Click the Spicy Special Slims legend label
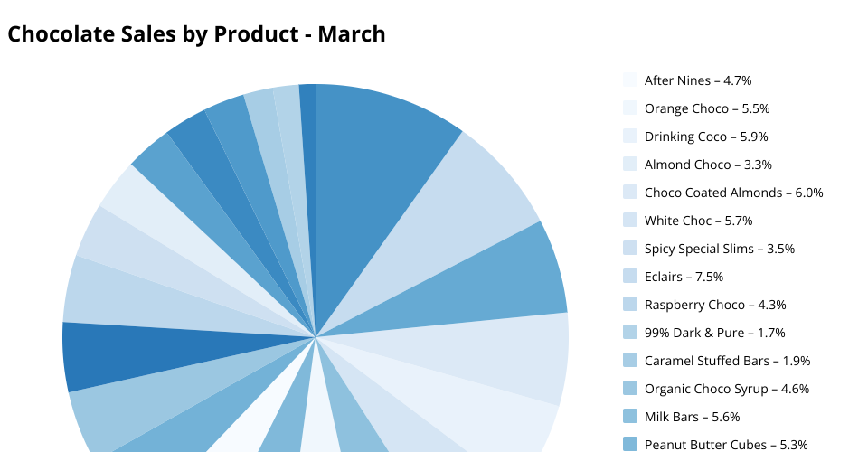Image resolution: width=868 pixels, height=452 pixels. pyautogui.click(x=720, y=249)
